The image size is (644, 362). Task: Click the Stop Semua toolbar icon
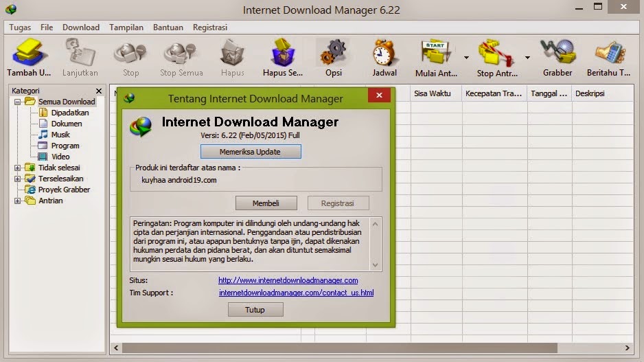tap(181, 53)
